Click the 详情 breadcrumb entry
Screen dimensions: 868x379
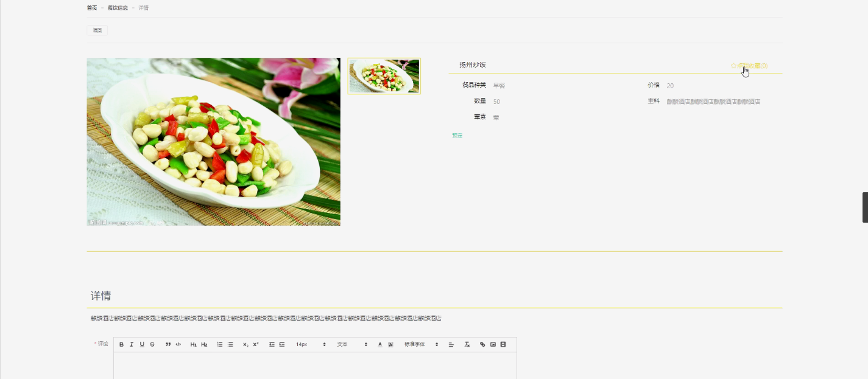143,8
